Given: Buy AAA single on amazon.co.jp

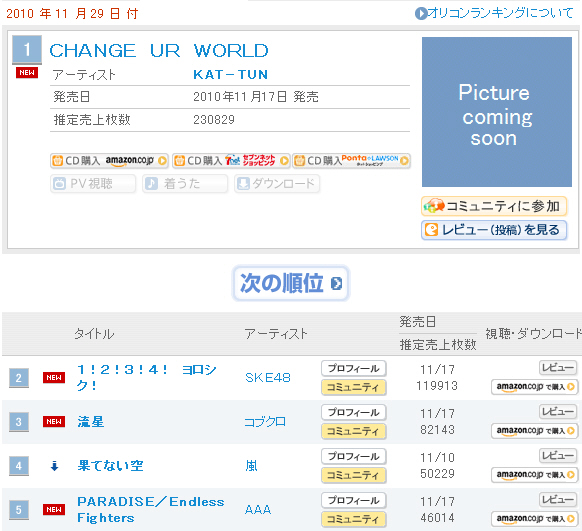Looking at the screenshot, I should coord(534,518).
